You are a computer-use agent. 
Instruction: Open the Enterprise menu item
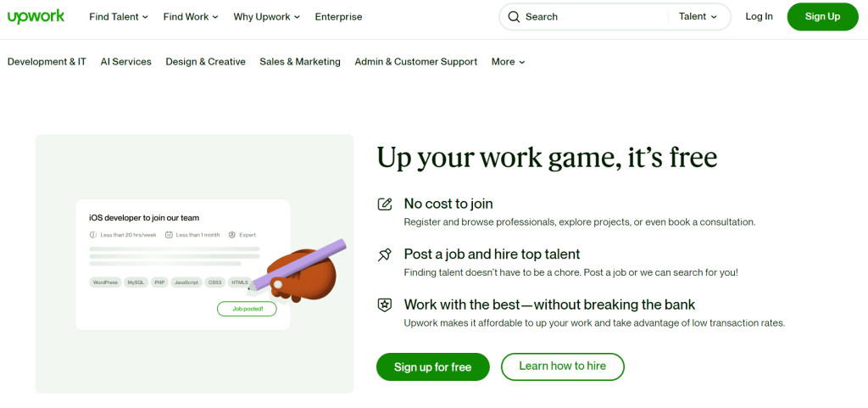(x=338, y=17)
